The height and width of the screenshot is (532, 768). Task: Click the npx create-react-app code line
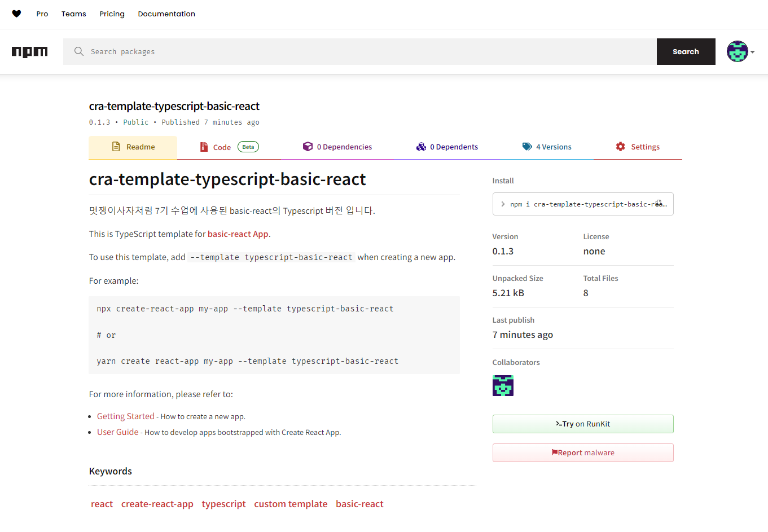coord(245,309)
